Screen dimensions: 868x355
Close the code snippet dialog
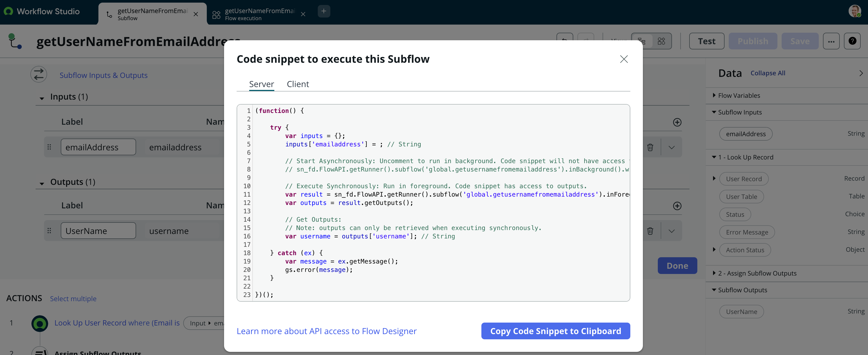[624, 59]
